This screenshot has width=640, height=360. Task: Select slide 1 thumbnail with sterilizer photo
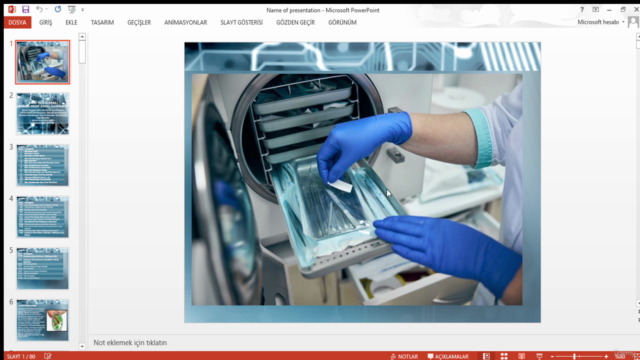[43, 62]
